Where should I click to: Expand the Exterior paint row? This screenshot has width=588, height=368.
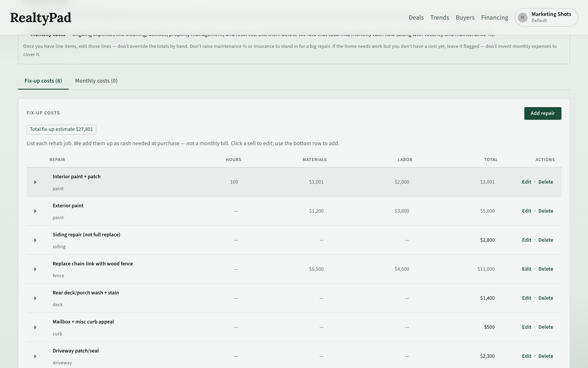pyautogui.click(x=35, y=211)
